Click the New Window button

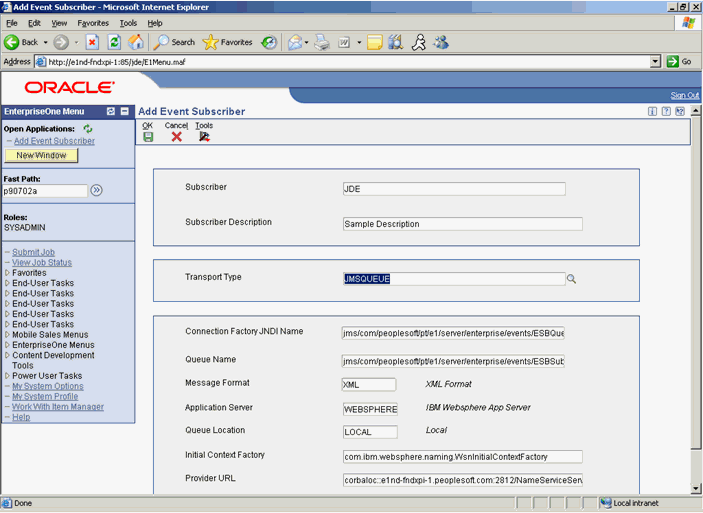pos(41,155)
